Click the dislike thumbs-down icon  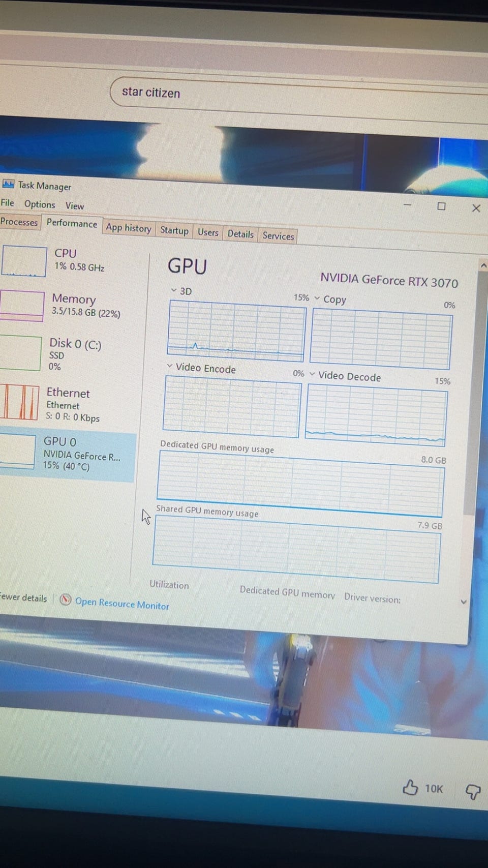point(473,791)
